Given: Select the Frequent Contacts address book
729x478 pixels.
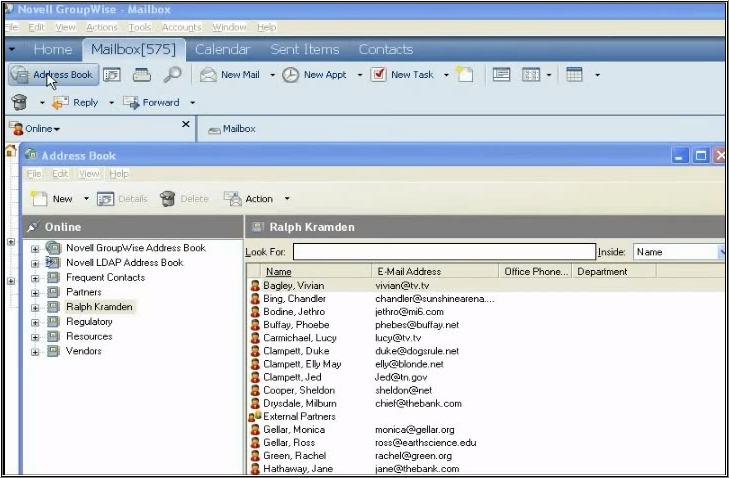Looking at the screenshot, I should pyautogui.click(x=106, y=278).
